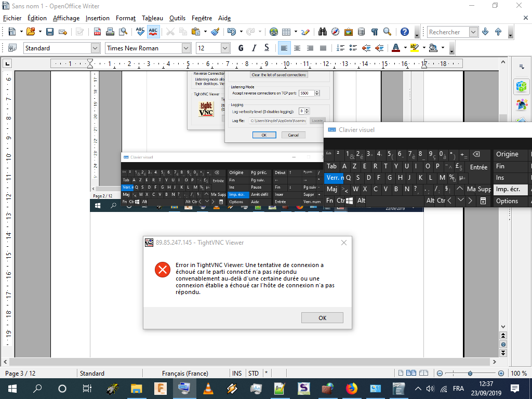Toggle AutoSpellcheck button
The height and width of the screenshot is (399, 532).
tap(153, 32)
